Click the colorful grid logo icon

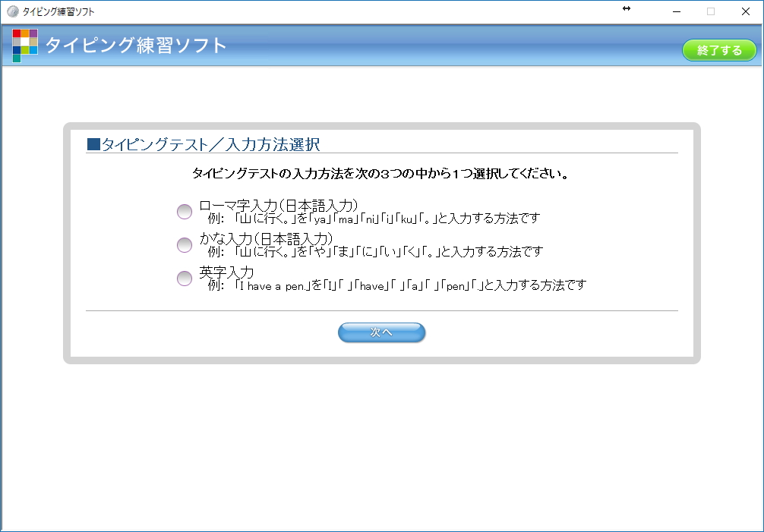coord(27,46)
